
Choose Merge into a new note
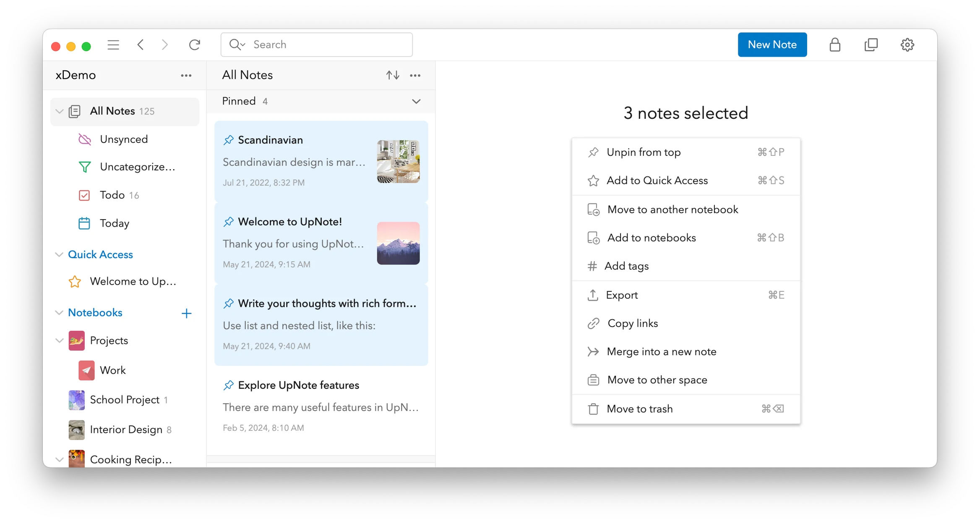pyautogui.click(x=661, y=351)
